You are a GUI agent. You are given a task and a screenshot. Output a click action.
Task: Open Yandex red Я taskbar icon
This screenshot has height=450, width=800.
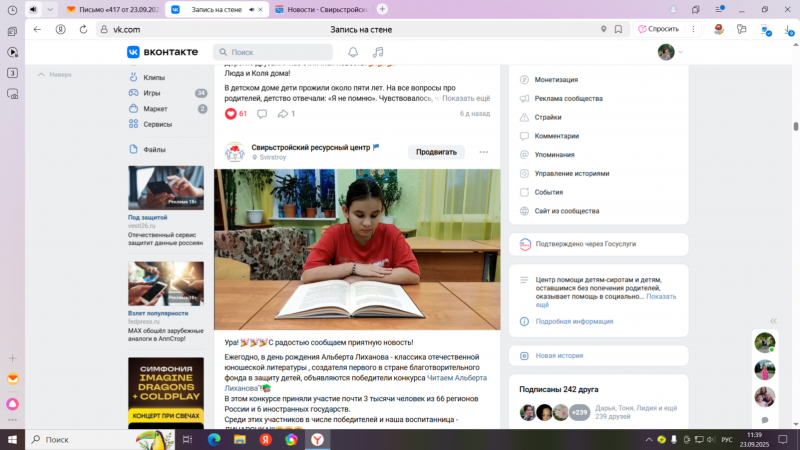[266, 439]
